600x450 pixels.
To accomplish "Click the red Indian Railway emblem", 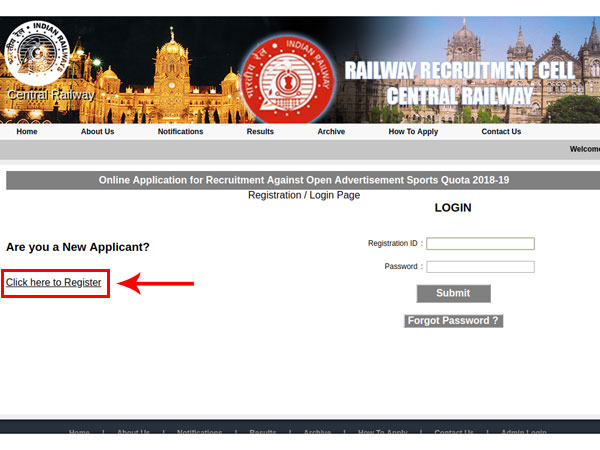I will point(288,80).
